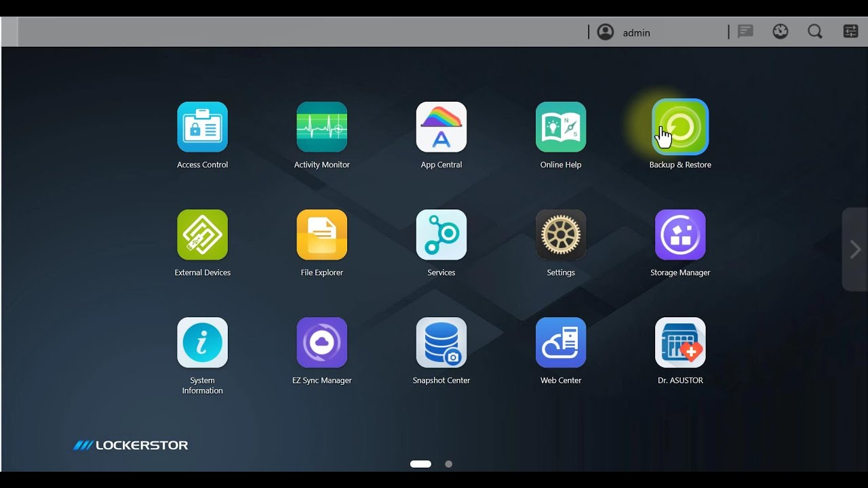Open Dr. ASUSTOR
The image size is (868, 488).
tap(680, 342)
